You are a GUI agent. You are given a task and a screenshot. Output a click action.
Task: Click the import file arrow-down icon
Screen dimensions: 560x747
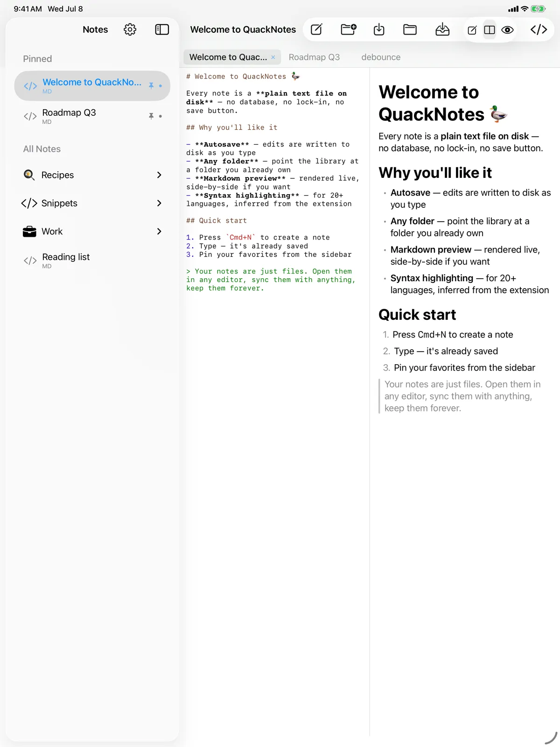[x=379, y=29]
